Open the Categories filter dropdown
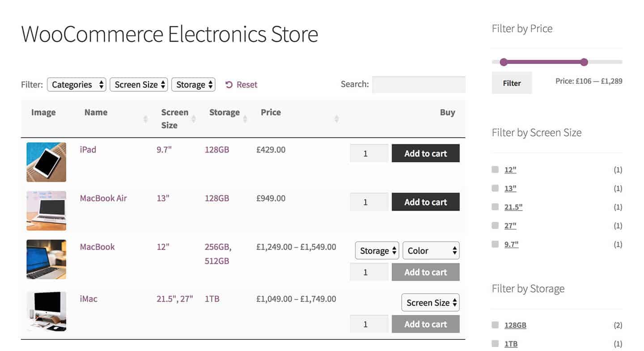The width and height of the screenshot is (644, 351). coord(76,85)
